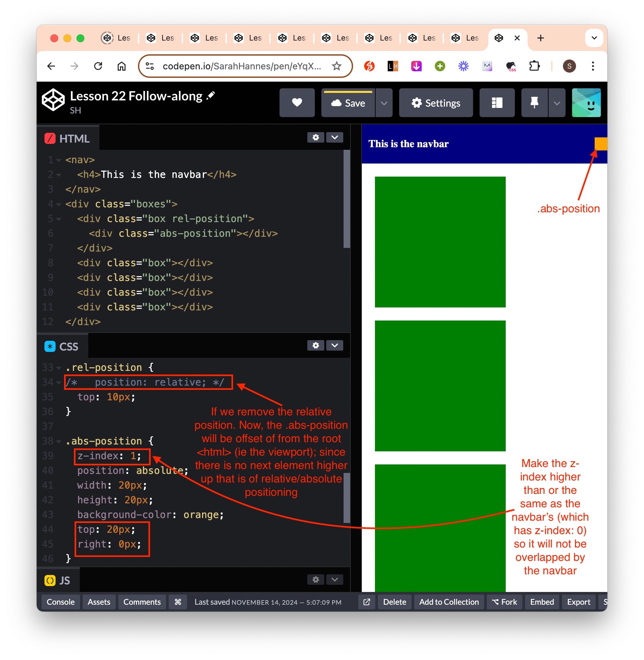Click the CodePen logo in header
Screen dimensions: 644x660
pyautogui.click(x=53, y=100)
